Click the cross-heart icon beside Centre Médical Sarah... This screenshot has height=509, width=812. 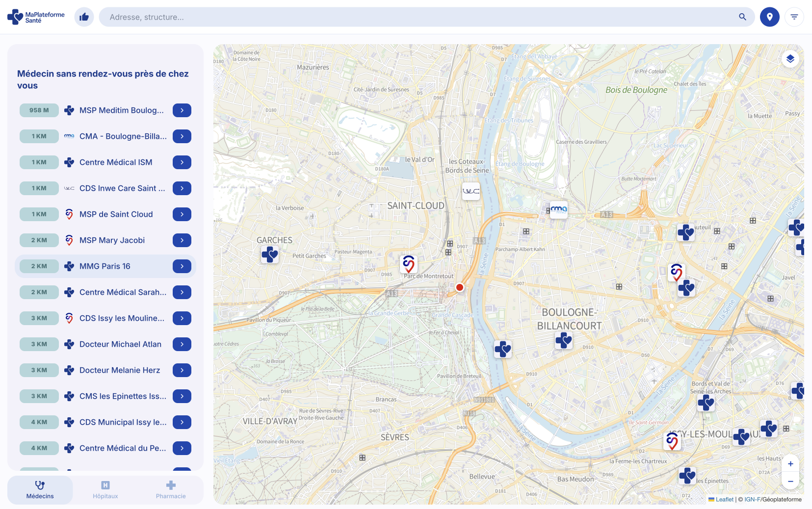69,292
